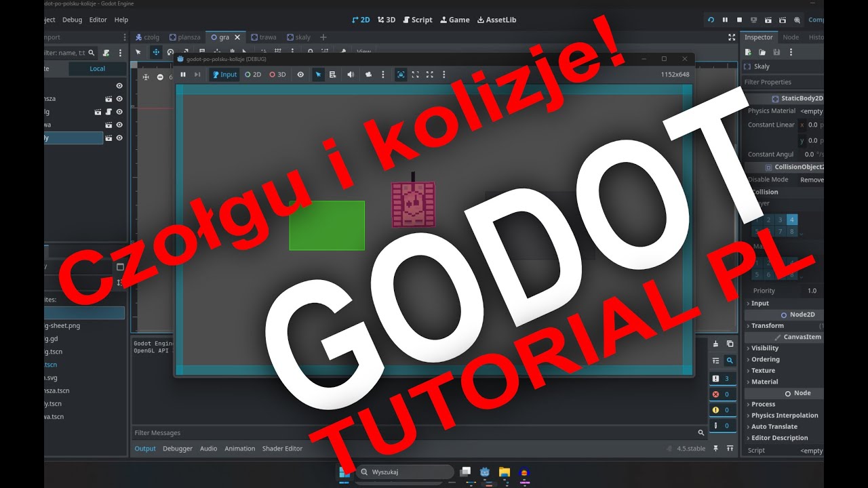Run the current scene icon

768,20
